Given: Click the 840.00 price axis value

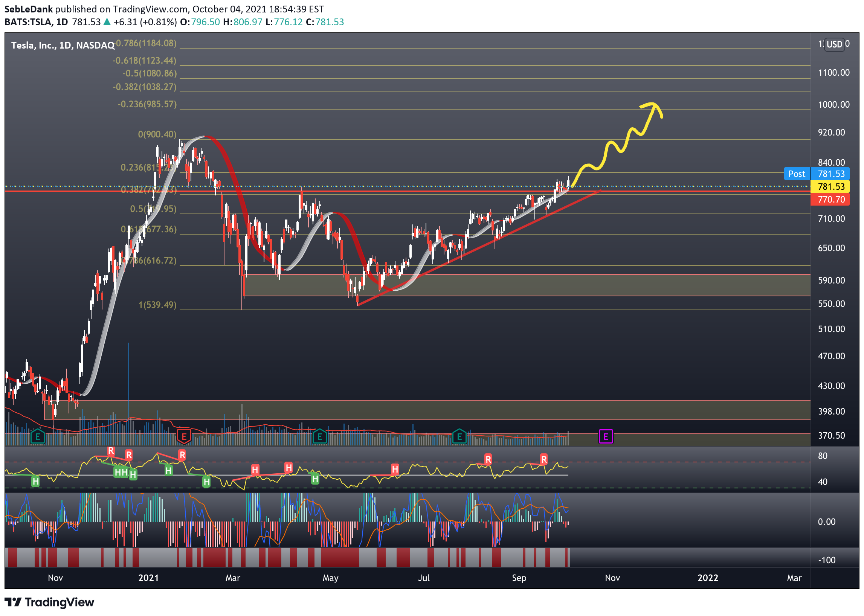Looking at the screenshot, I should [831, 163].
